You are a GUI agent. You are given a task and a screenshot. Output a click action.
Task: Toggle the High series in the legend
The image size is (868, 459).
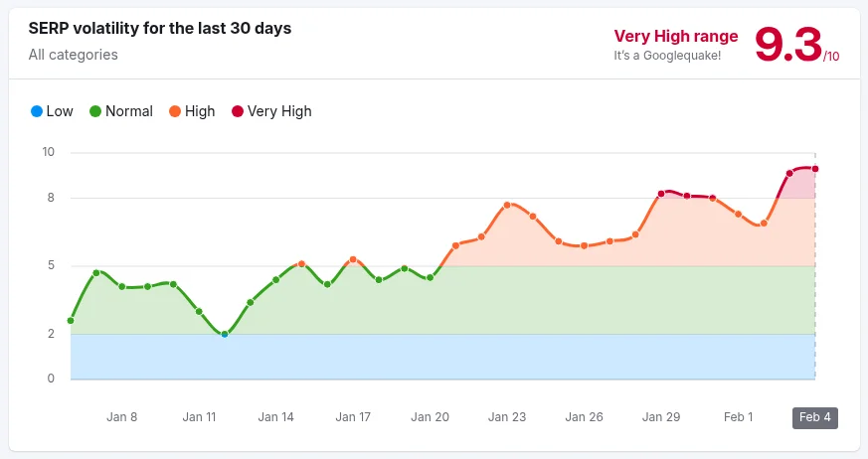point(192,111)
